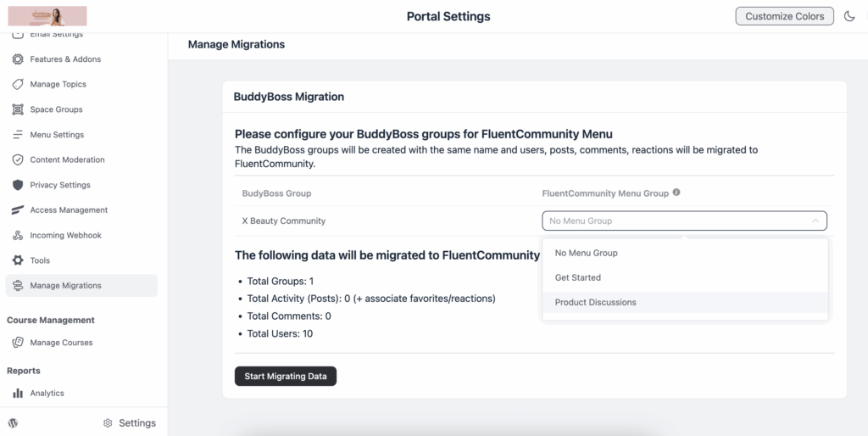This screenshot has width=868, height=436.
Task: Click the Total Users: 10 line
Action: click(x=280, y=333)
